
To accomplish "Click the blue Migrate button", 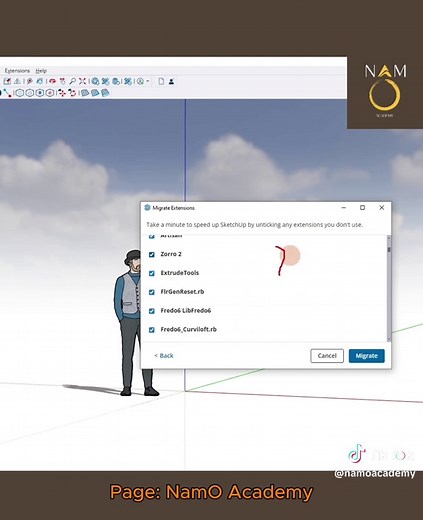I will point(367,356).
